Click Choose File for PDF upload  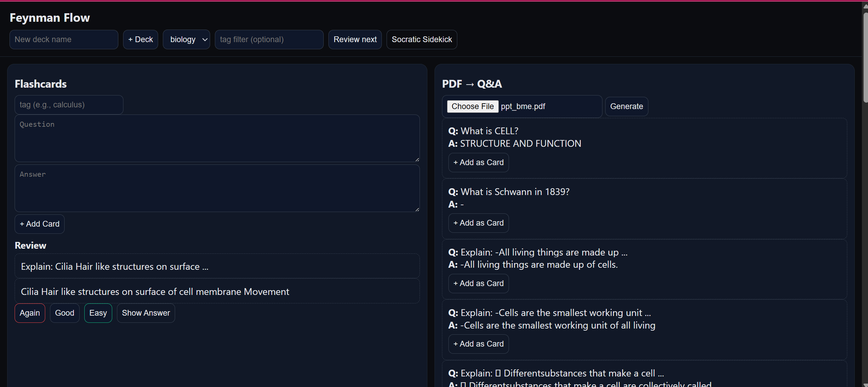(473, 106)
